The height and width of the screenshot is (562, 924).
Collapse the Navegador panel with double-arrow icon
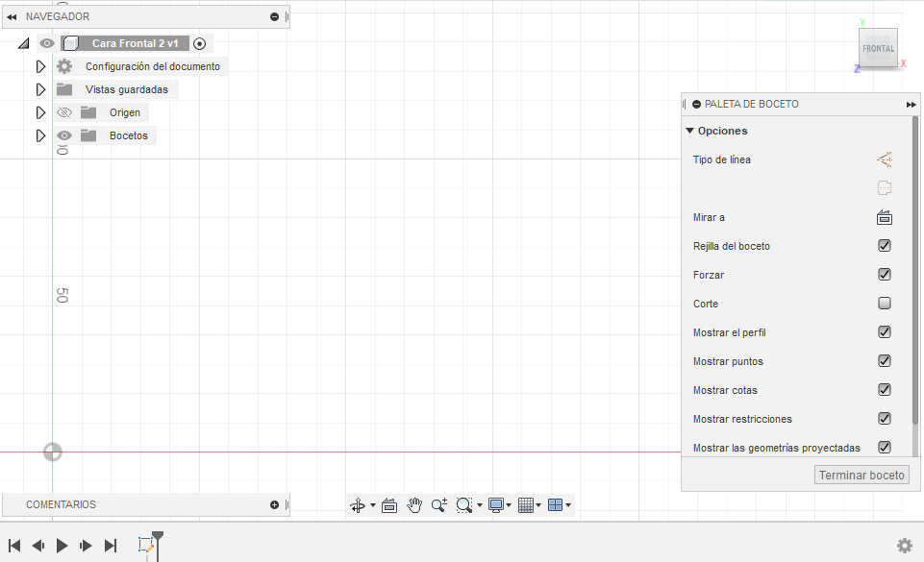coord(12,17)
